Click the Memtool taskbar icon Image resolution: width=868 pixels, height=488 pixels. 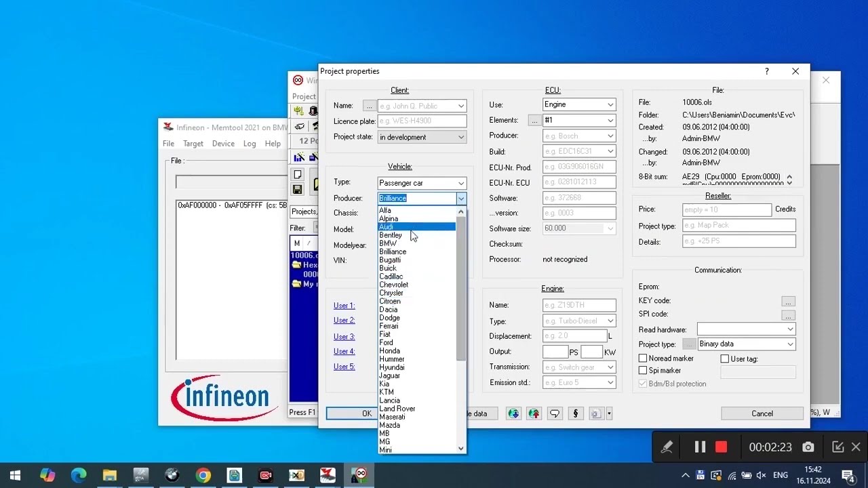[x=328, y=475]
